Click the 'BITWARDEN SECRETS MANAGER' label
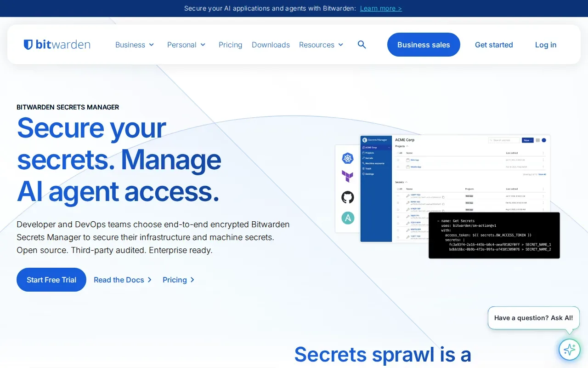Image resolution: width=588 pixels, height=368 pixels. click(x=68, y=107)
